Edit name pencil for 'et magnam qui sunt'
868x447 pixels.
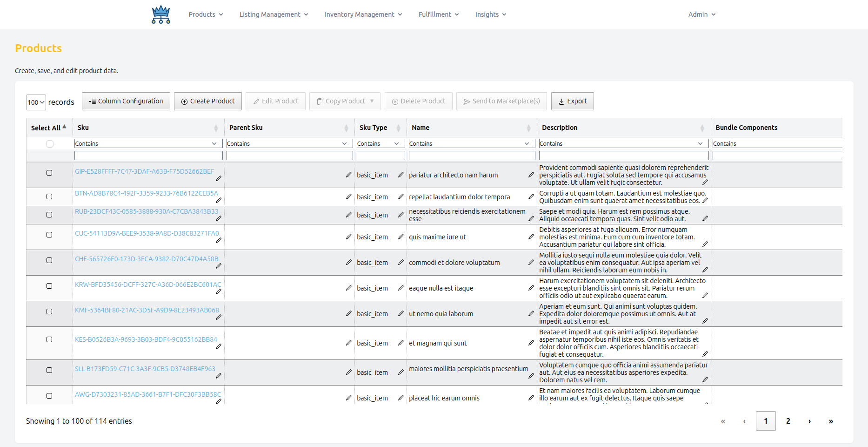[x=531, y=343]
